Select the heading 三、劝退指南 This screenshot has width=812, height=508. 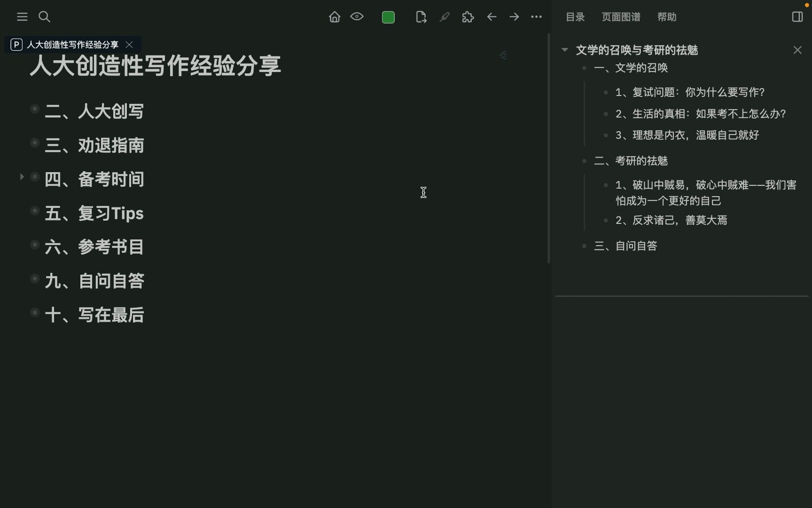click(94, 145)
